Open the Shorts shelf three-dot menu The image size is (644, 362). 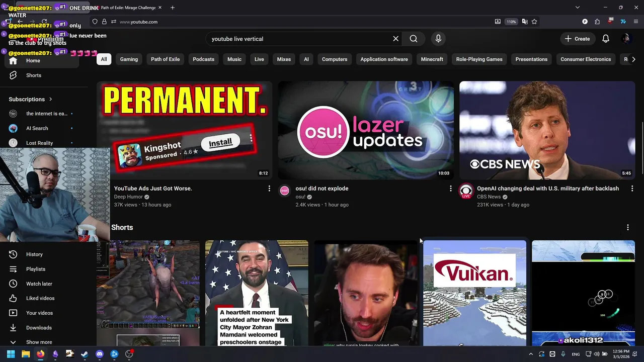click(x=628, y=228)
